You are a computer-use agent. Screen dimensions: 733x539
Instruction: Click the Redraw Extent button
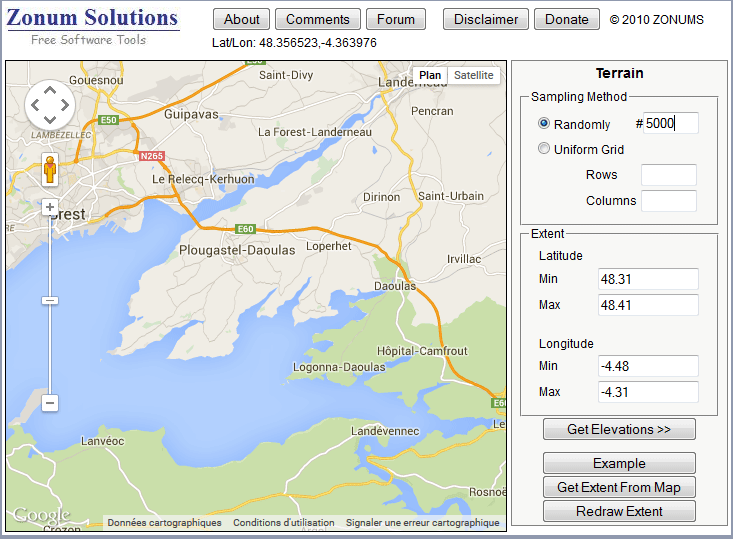619,511
